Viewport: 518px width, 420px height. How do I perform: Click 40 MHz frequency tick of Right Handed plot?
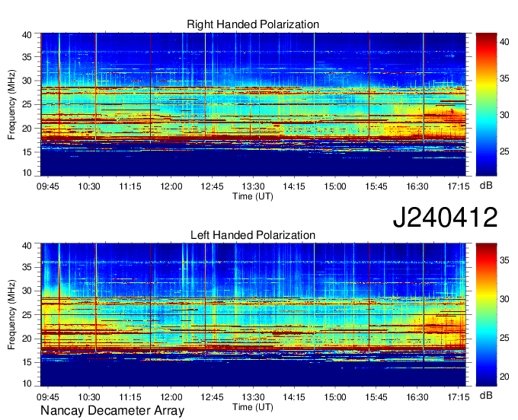pyautogui.click(x=27, y=35)
